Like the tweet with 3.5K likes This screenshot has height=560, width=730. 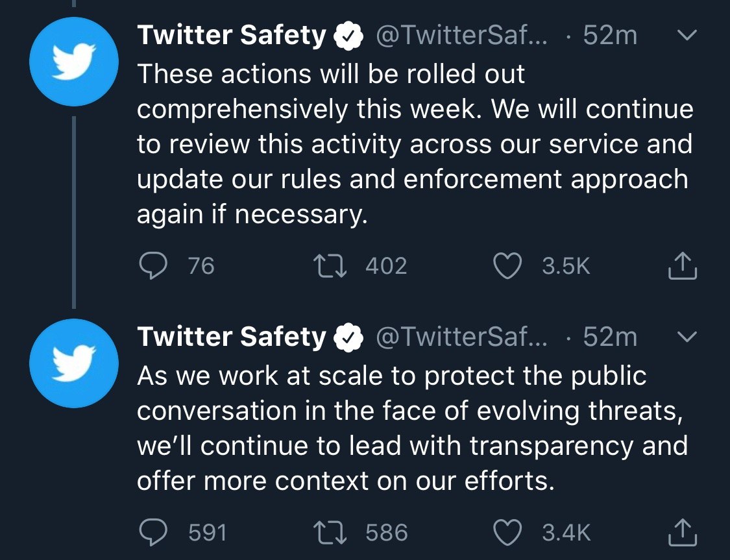pos(507,266)
